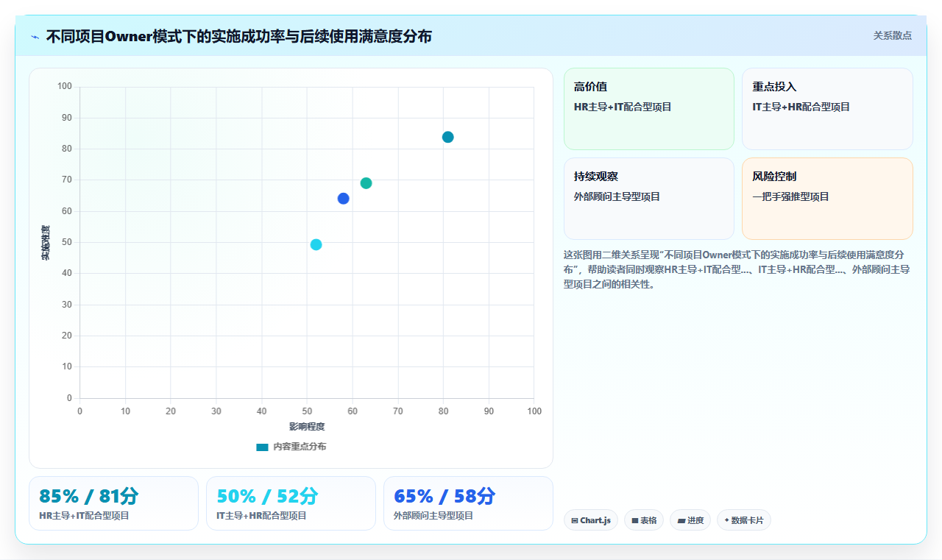The height and width of the screenshot is (560, 942).
Task: Click 外部顾问主导型项目 label under 65% / 58分
Action: [x=433, y=516]
